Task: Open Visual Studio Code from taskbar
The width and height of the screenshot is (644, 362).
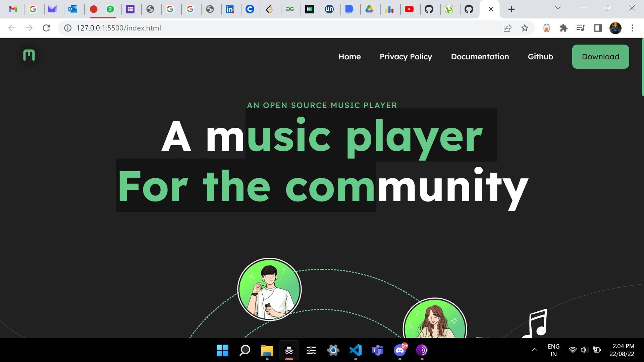Action: [x=356, y=350]
